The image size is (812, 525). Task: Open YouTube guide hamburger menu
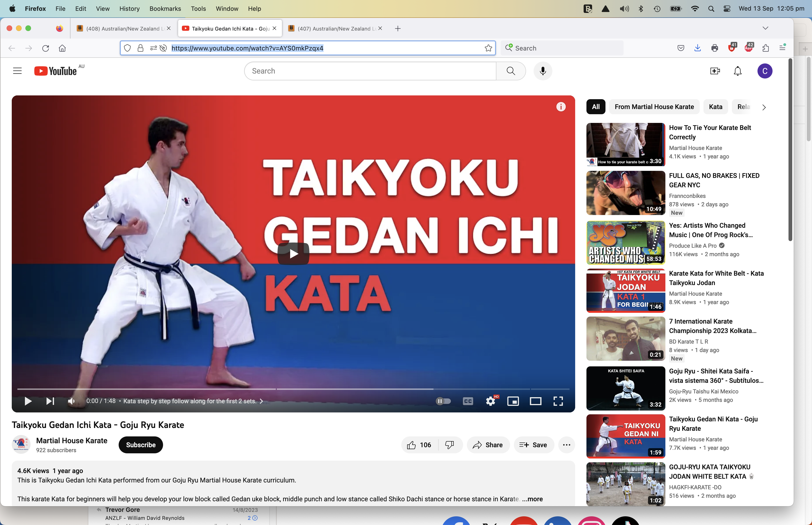point(17,71)
